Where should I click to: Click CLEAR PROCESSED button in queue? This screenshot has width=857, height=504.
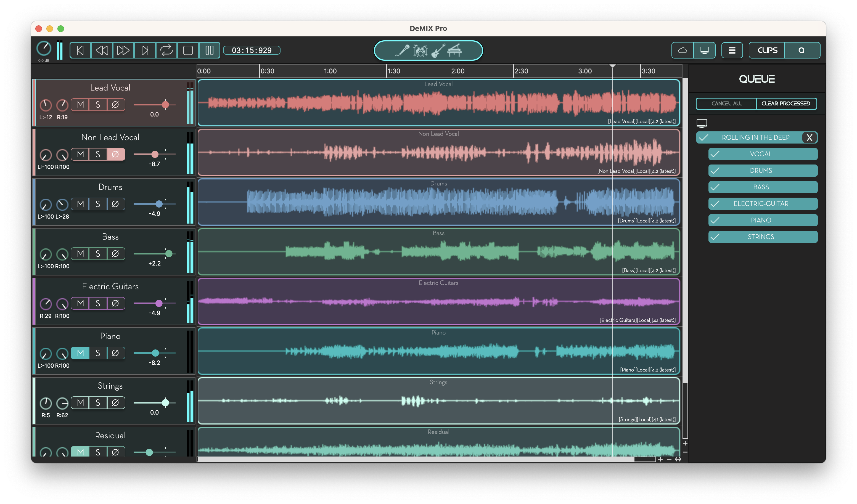pos(785,103)
